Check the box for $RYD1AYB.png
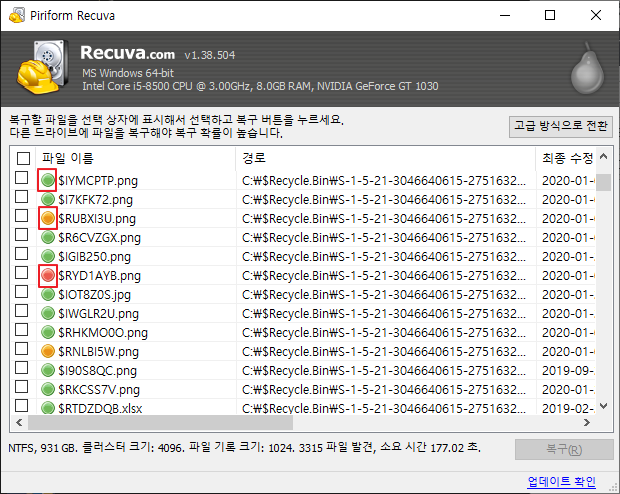620x494 pixels. point(21,273)
